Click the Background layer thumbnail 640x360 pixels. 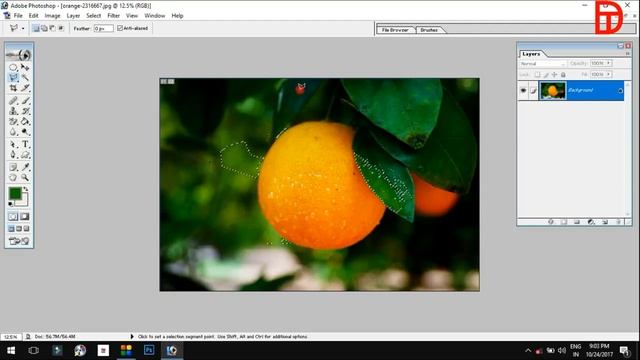coord(553,91)
